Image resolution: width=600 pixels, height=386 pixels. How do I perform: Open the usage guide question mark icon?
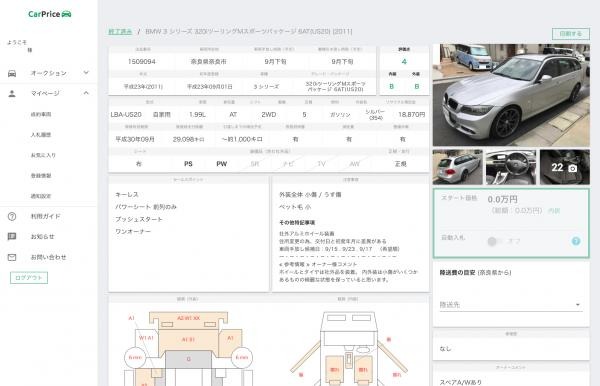click(x=12, y=217)
